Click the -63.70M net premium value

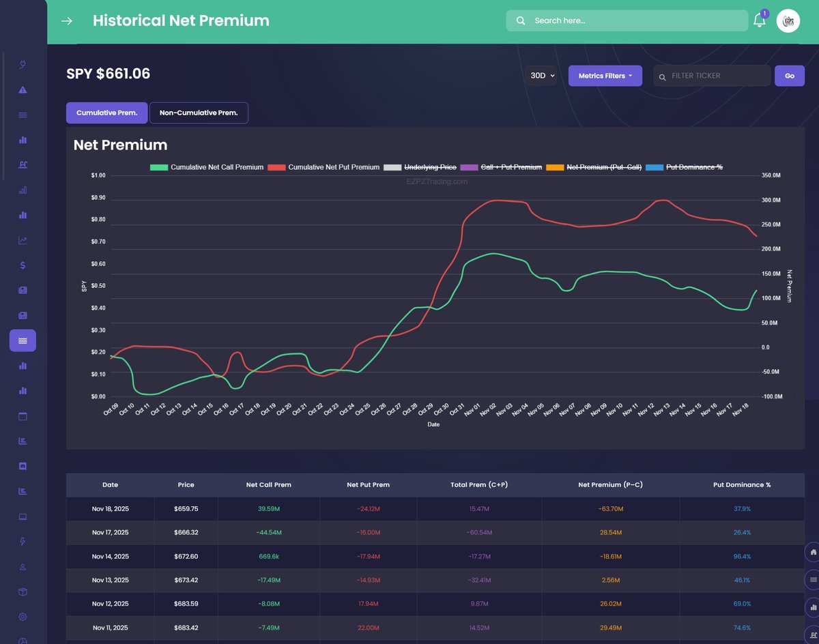(x=611, y=509)
